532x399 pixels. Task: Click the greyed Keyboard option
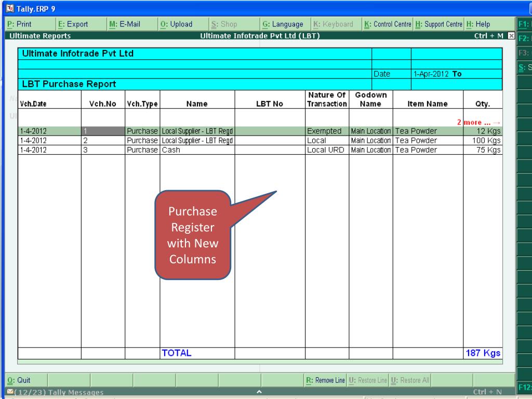pos(337,24)
